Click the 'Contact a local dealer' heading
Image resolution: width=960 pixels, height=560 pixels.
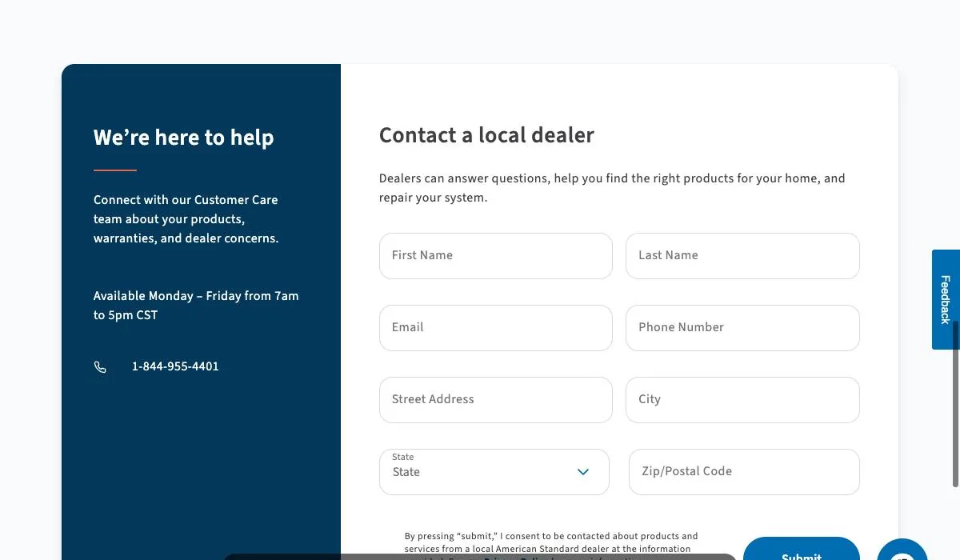(486, 135)
